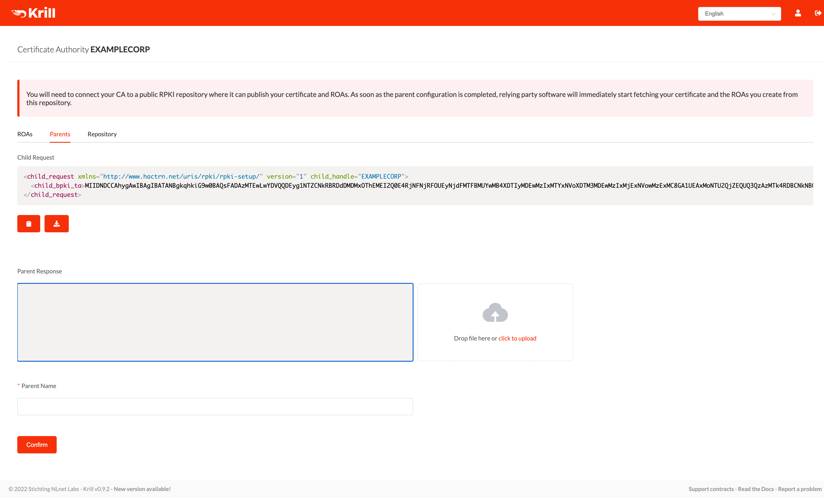
Task: Click the download icon for child request
Action: pyautogui.click(x=56, y=224)
